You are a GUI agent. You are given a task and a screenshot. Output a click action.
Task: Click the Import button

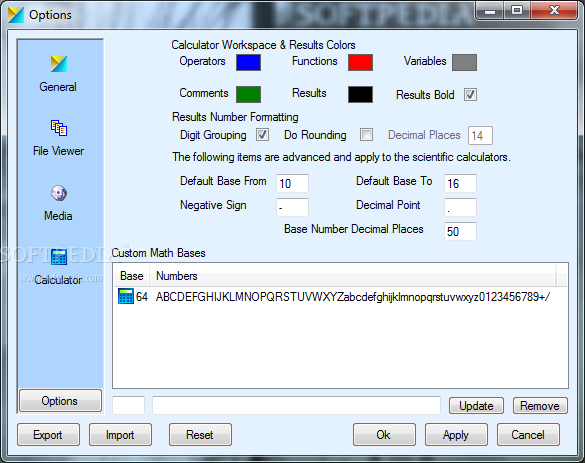[120, 435]
